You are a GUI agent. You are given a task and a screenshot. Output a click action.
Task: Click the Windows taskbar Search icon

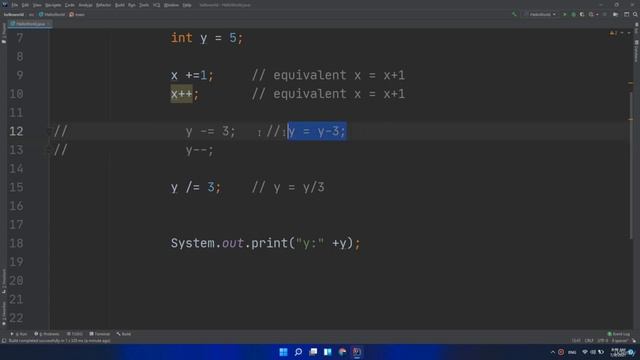point(298,352)
